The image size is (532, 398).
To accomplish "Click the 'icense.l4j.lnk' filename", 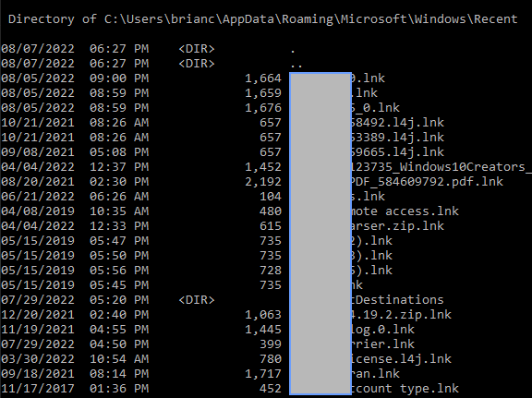I will pyautogui.click(x=401, y=359).
